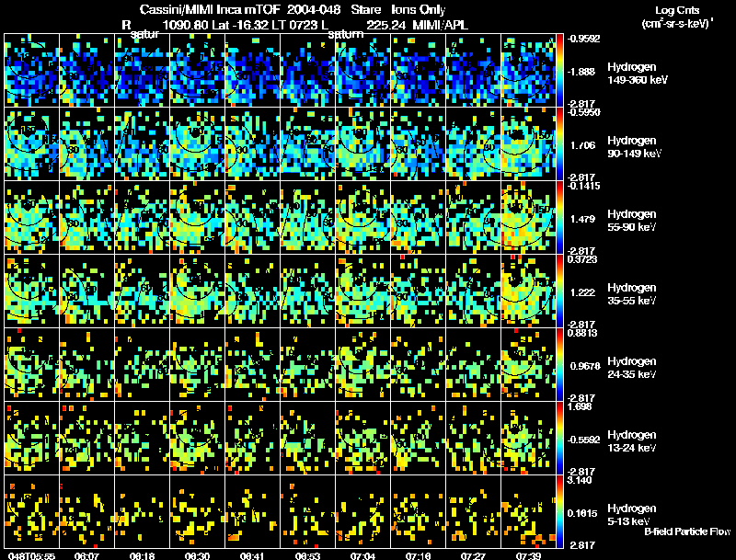Click the '0.9678' colorbar value
The height and width of the screenshot is (560, 736).
(584, 366)
